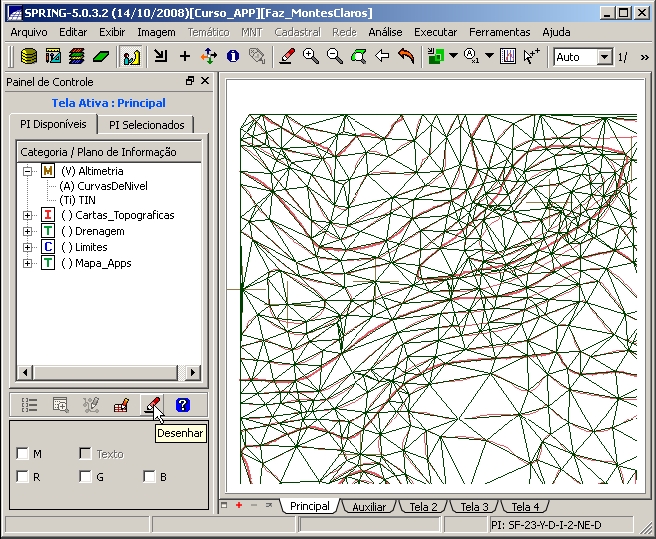Image resolution: width=656 pixels, height=539 pixels.
Task: Open the Análise menu
Action: pos(385,32)
